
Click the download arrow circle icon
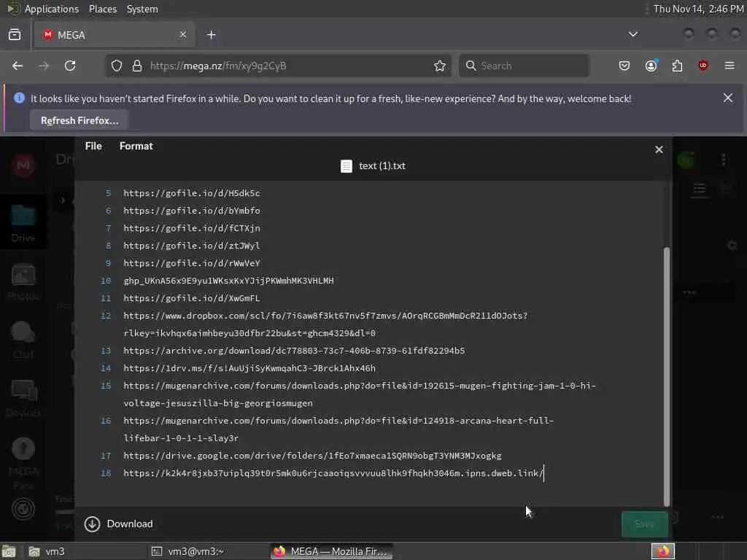pyautogui.click(x=92, y=524)
